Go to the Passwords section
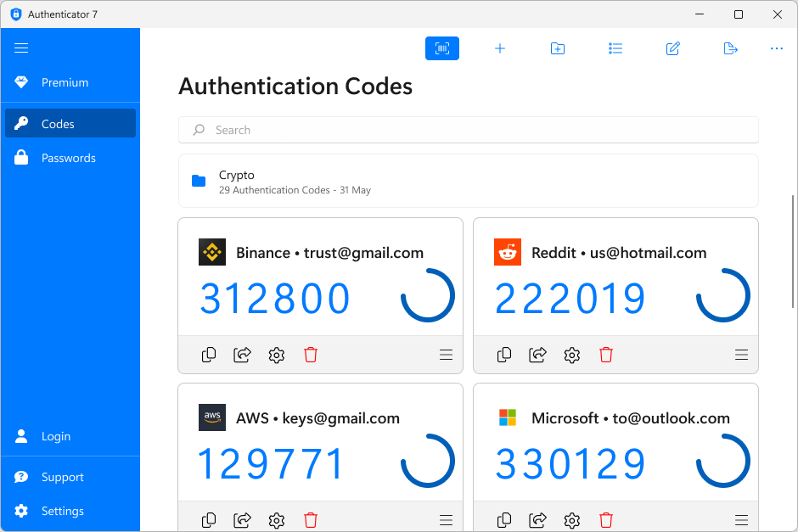 [x=70, y=158]
